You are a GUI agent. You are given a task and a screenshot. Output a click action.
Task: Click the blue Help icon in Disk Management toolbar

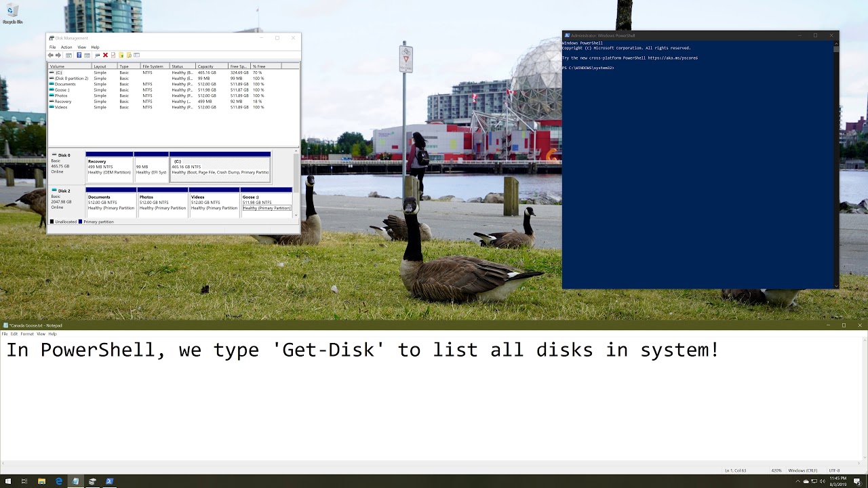(x=79, y=55)
